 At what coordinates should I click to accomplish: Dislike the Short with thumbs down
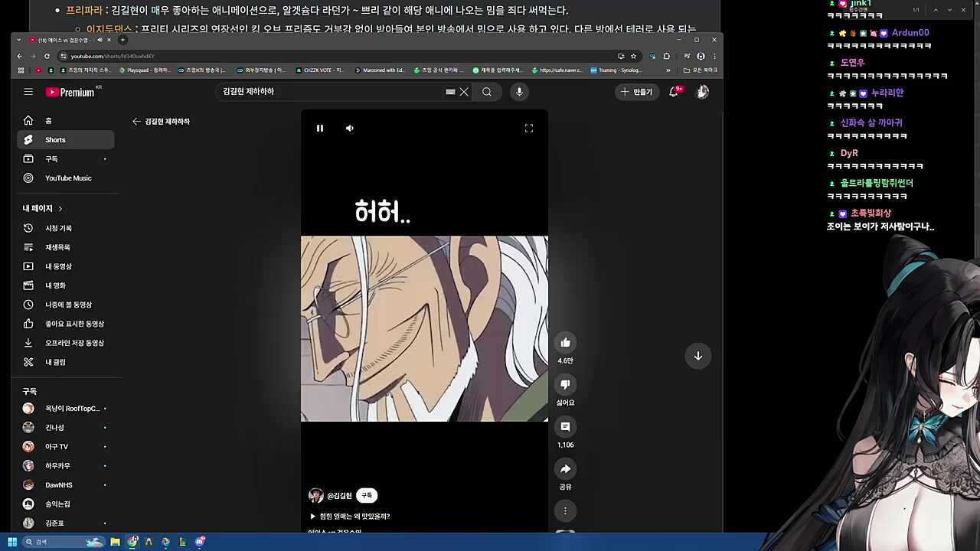565,384
